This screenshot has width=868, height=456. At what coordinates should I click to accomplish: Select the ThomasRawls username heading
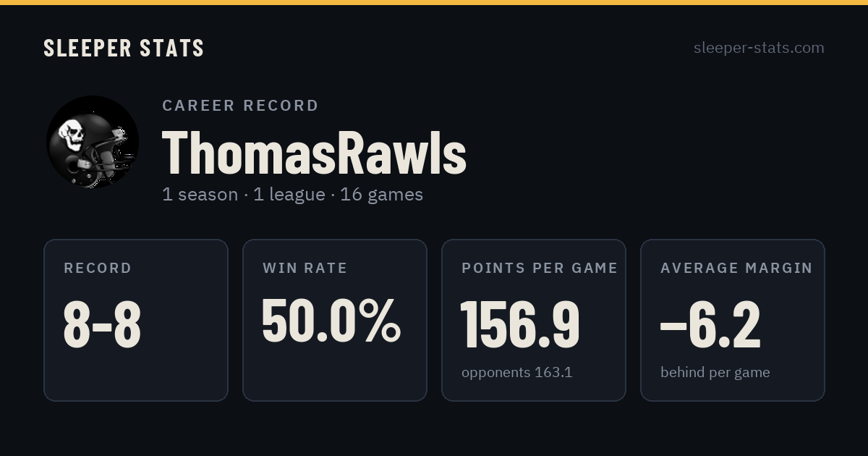[x=314, y=152]
